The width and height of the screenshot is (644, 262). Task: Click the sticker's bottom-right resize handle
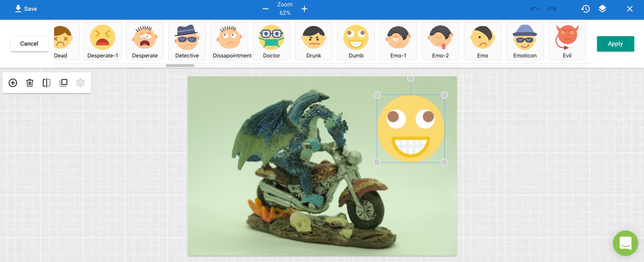(444, 162)
